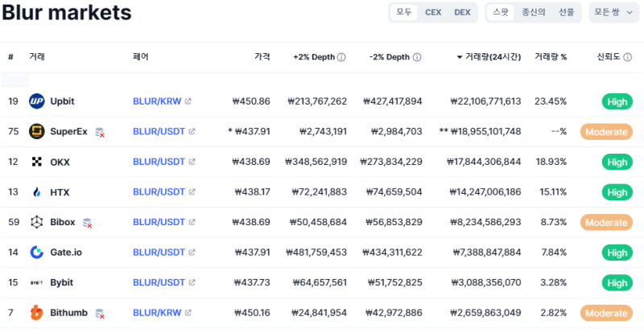The height and width of the screenshot is (329, 644).
Task: Sort by 거래량(24시간) column header
Action: 489,57
